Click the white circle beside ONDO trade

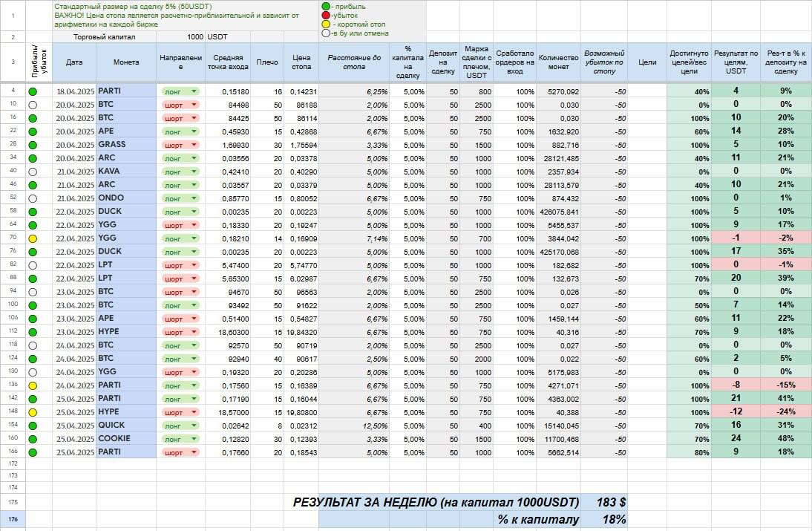point(33,198)
